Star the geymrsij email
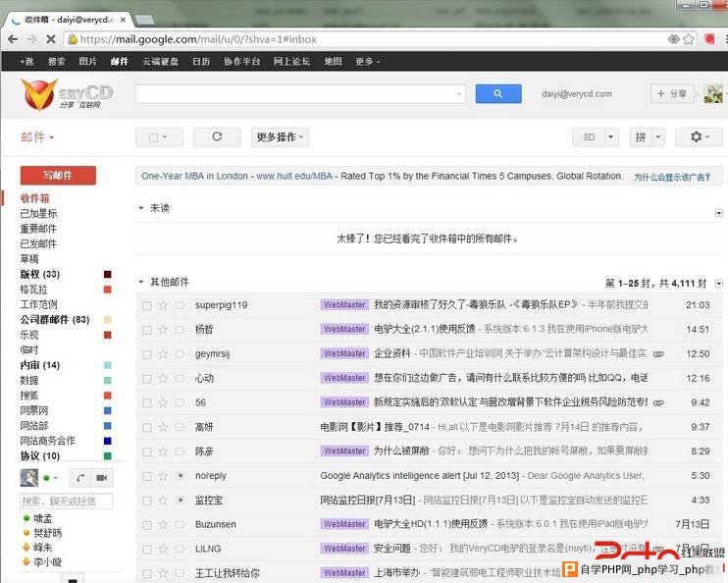This screenshot has height=583, width=728. click(163, 354)
